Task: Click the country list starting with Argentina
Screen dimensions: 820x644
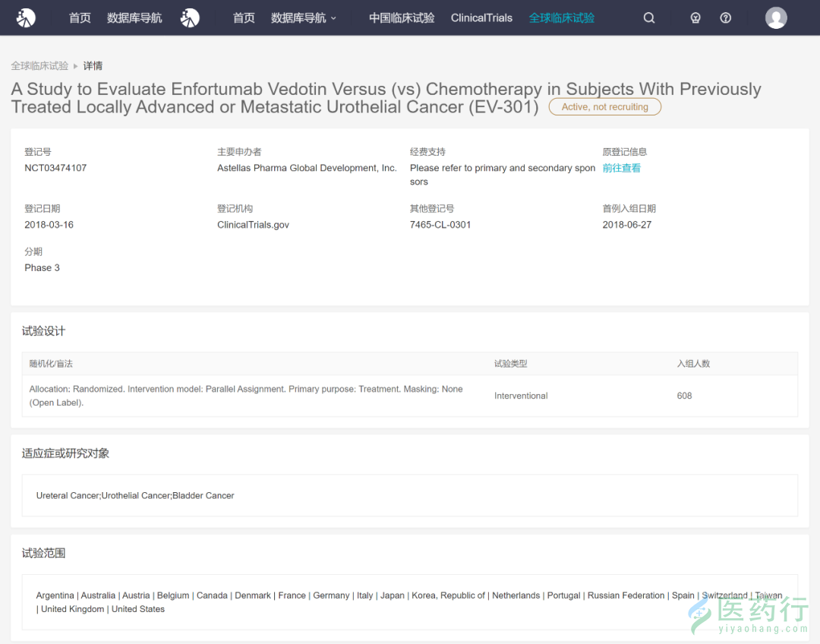Action: pos(409,602)
